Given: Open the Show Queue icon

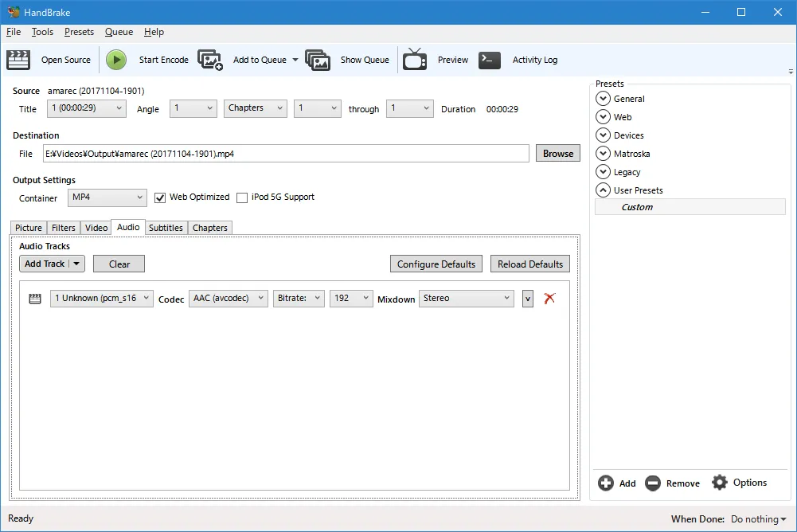Looking at the screenshot, I should [318, 60].
